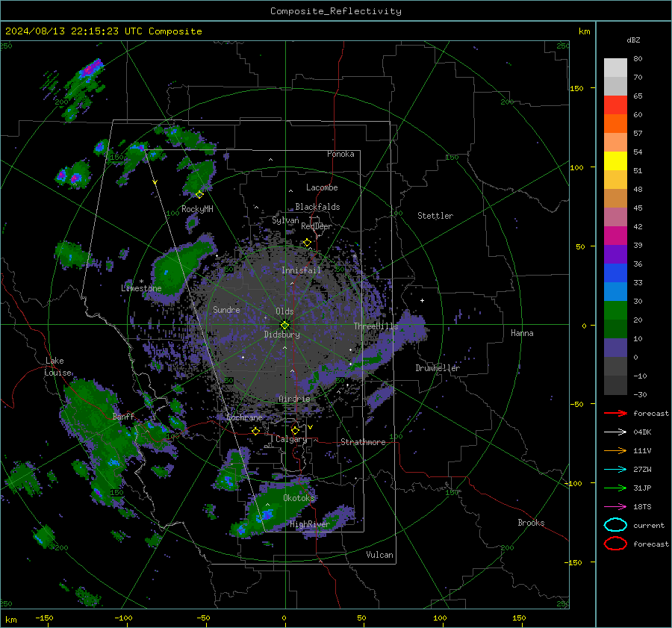Click the red forecast arrow in the legend
Viewport: 672px width, 628px height.
(x=615, y=413)
